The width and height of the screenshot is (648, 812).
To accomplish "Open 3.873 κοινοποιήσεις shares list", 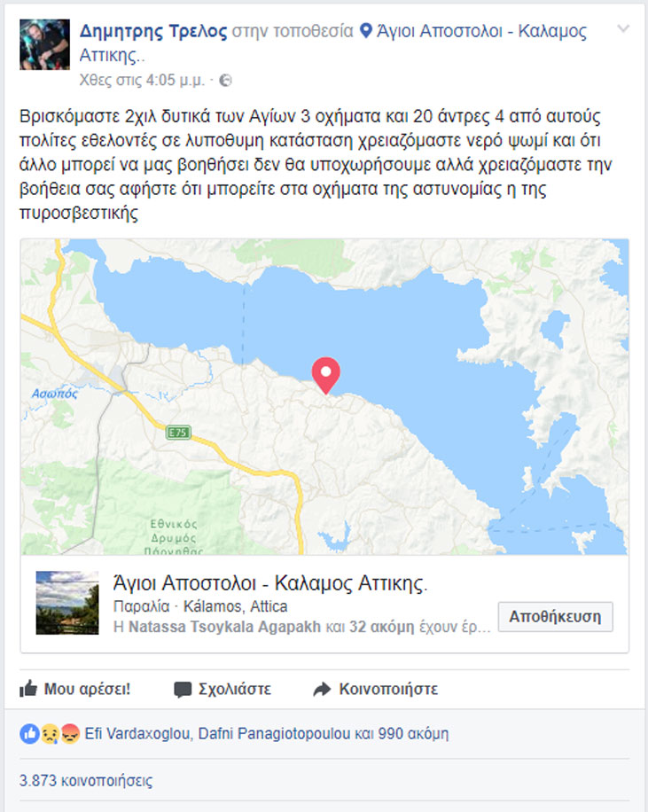I will tap(86, 780).
